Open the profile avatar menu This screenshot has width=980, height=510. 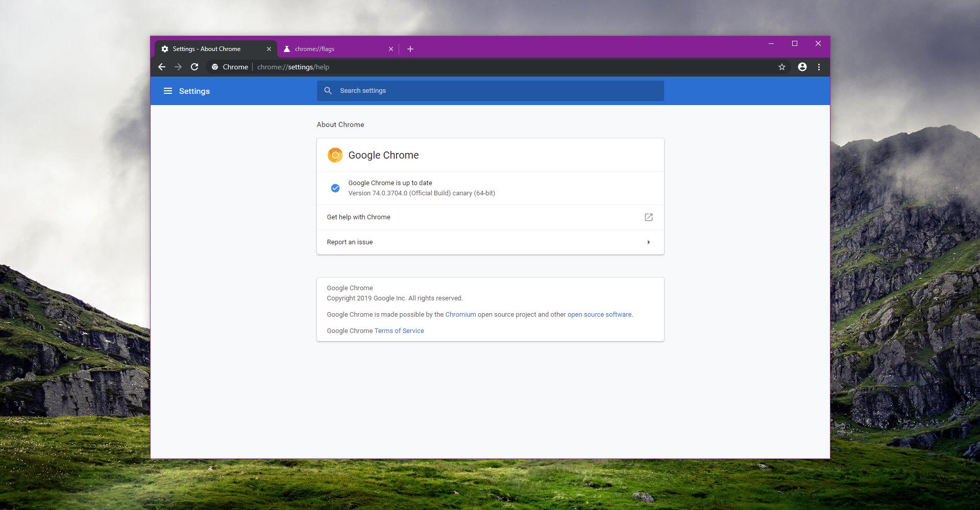(802, 67)
